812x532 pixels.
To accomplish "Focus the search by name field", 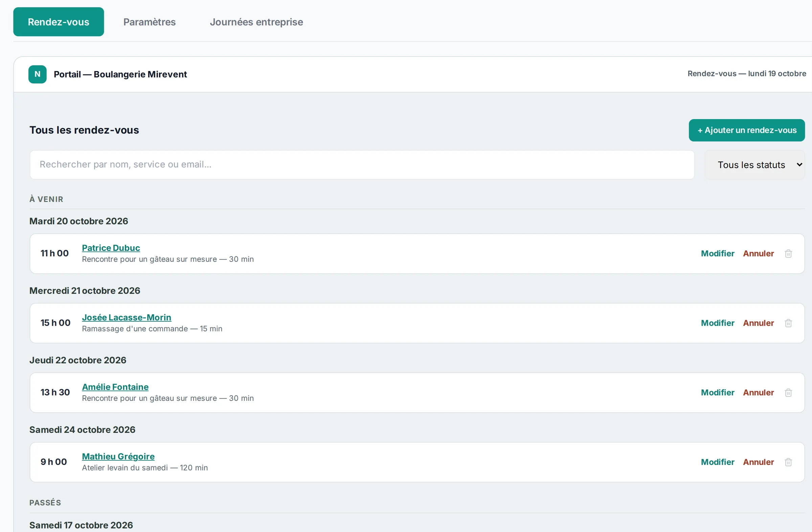I will (x=362, y=165).
